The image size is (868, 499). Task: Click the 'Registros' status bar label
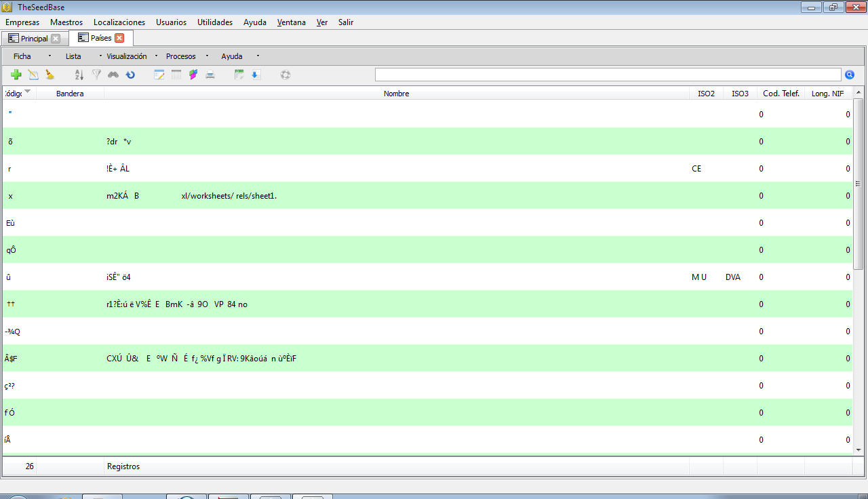(123, 466)
